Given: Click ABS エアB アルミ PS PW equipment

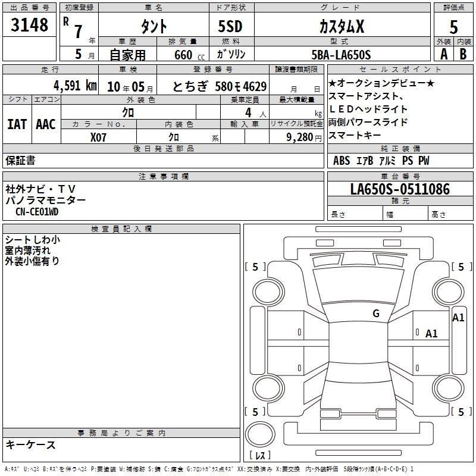Looking at the screenshot, I should (x=381, y=161).
